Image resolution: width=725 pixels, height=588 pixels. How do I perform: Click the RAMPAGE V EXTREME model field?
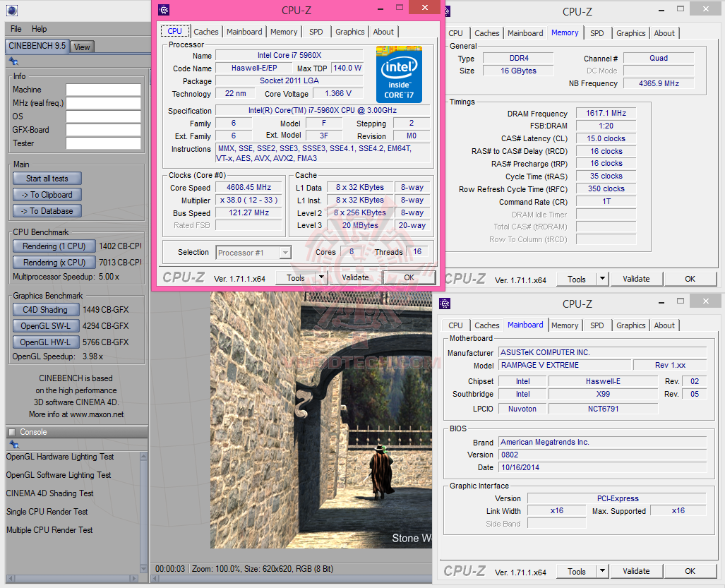point(565,365)
